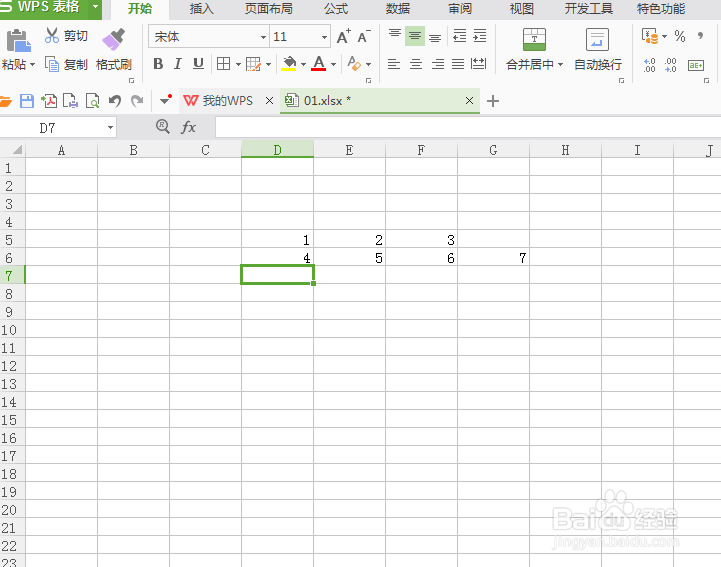The height and width of the screenshot is (567, 721).
Task: Click the draw border pencil icon
Action: coord(253,64)
